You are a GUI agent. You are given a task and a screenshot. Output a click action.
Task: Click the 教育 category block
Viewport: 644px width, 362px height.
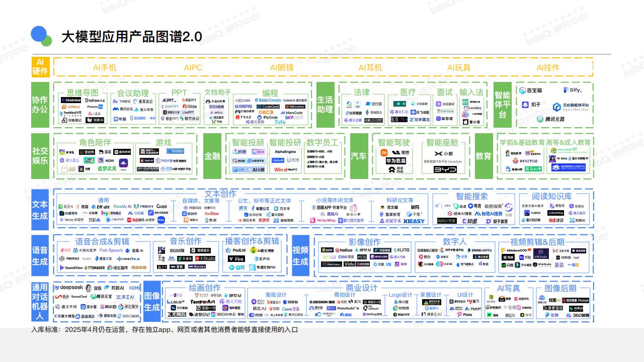(484, 156)
